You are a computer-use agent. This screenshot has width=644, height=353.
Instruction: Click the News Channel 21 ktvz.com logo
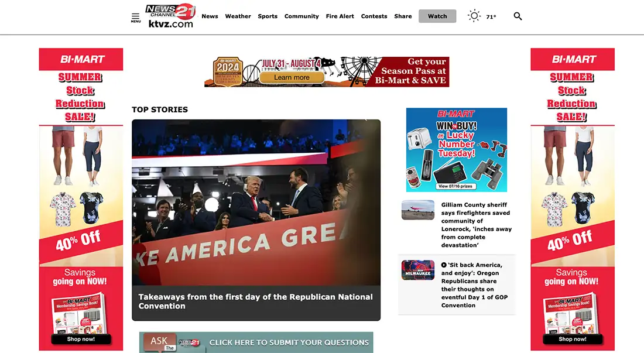click(x=170, y=16)
